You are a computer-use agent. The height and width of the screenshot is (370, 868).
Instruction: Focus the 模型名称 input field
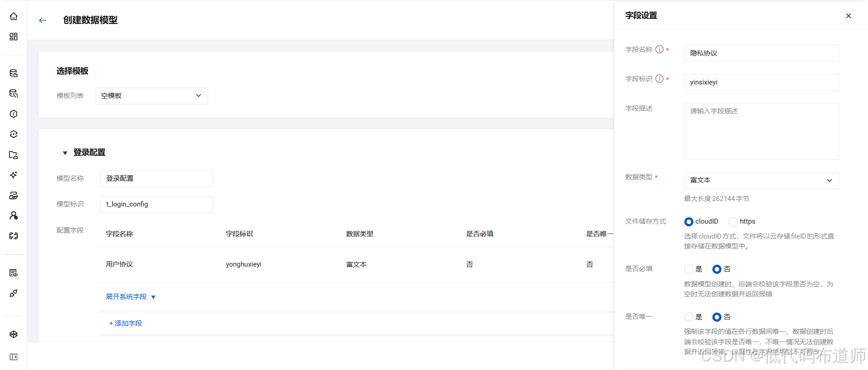(157, 178)
